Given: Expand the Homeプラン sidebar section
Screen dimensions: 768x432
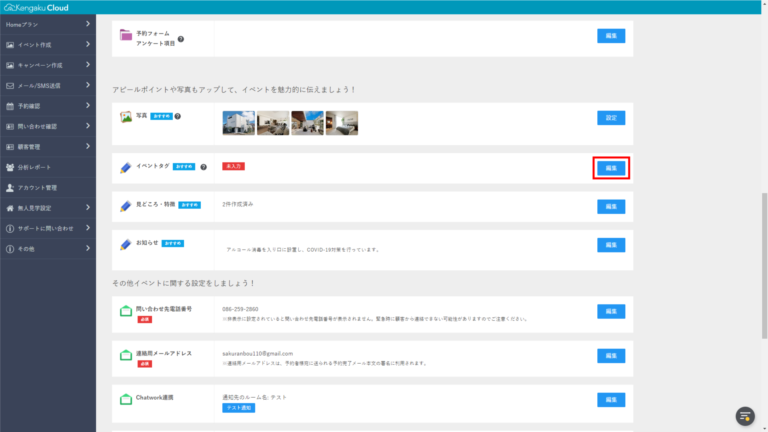Looking at the screenshot, I should click(48, 23).
